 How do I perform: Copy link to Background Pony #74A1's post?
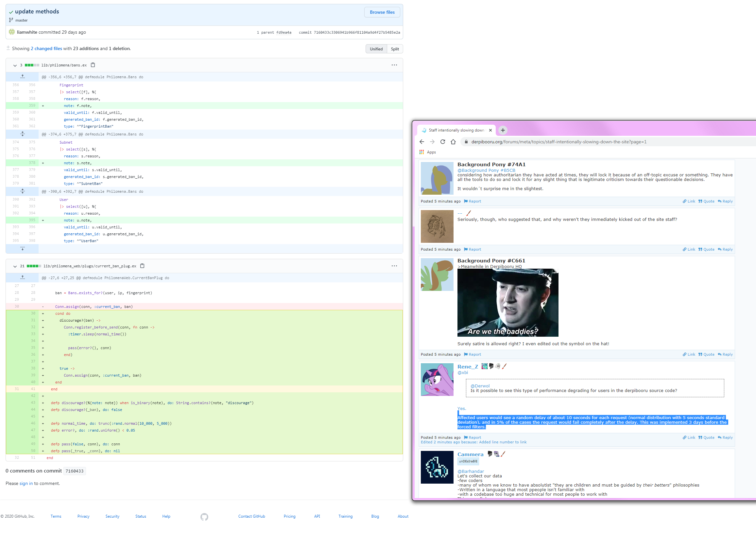tap(689, 201)
